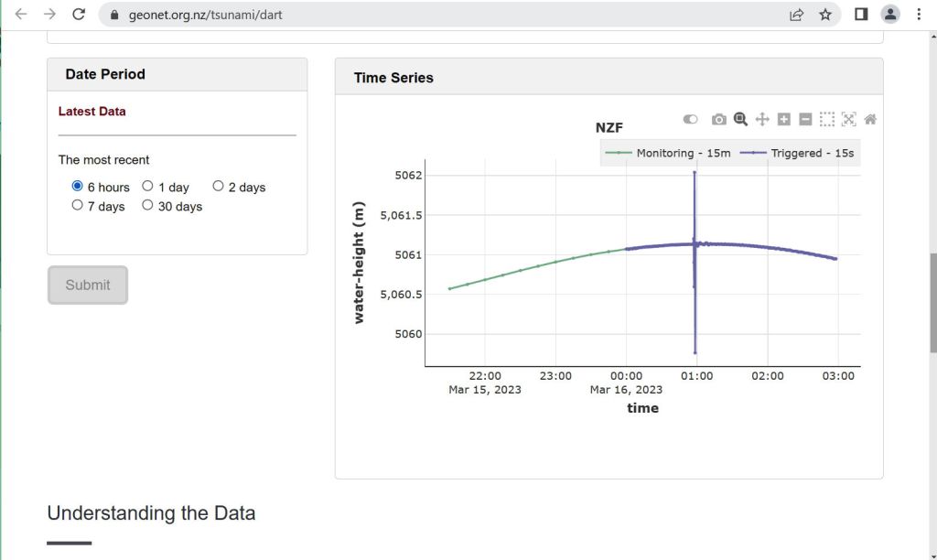Autoscale the chart axes

[848, 120]
